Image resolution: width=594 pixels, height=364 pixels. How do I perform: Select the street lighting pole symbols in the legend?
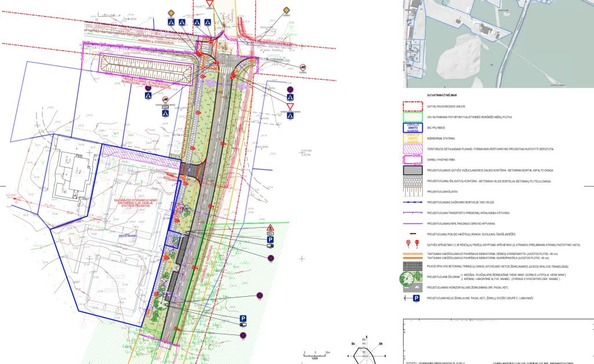(x=412, y=242)
